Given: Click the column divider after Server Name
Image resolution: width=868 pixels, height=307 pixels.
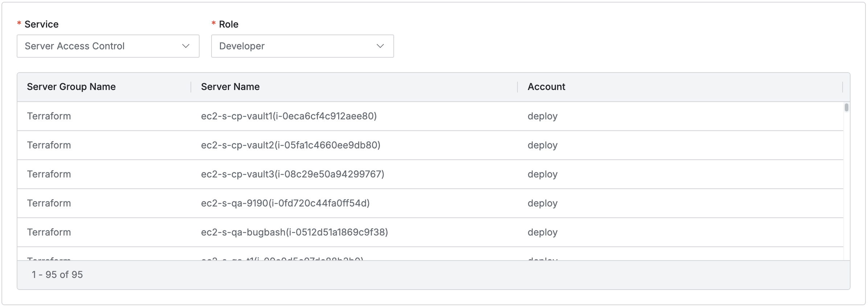Looking at the screenshot, I should point(517,87).
